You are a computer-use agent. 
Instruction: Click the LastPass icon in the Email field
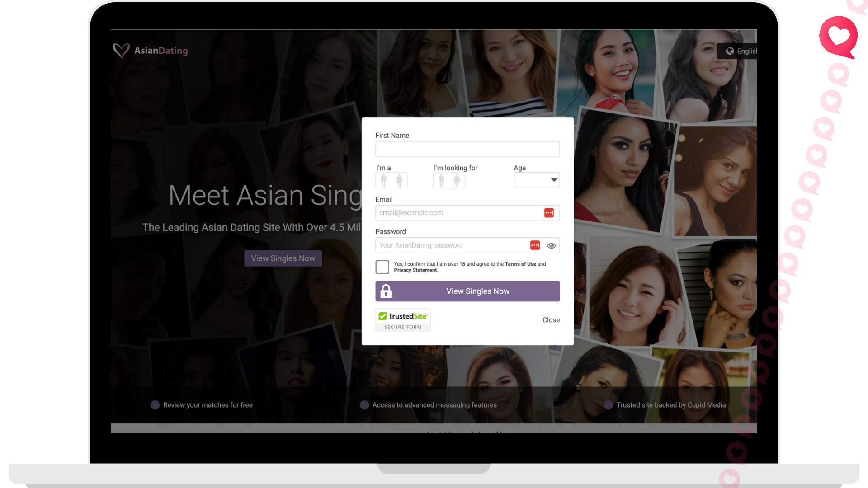548,212
